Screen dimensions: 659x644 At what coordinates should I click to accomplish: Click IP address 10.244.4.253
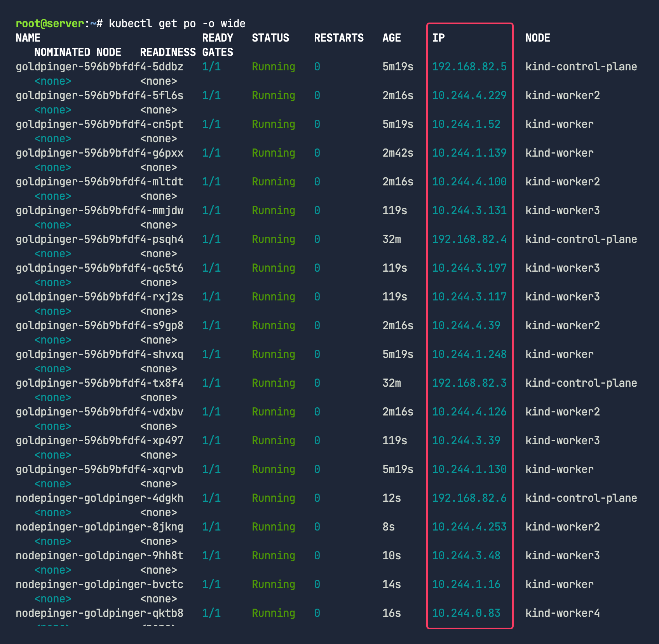[469, 527]
